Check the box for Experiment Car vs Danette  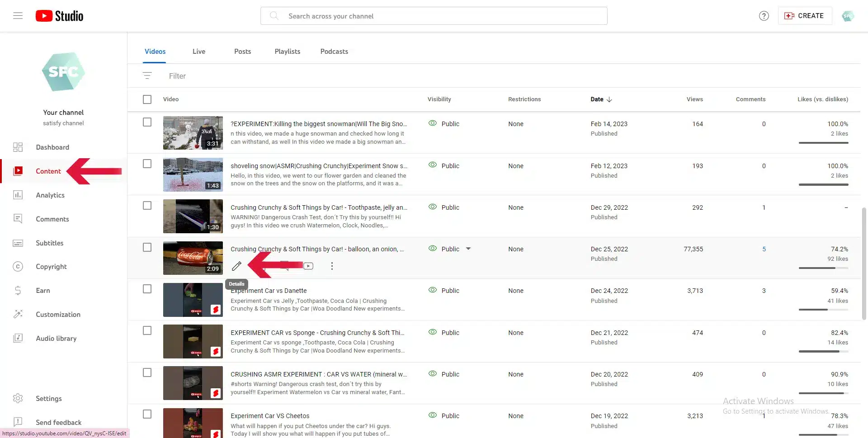click(x=147, y=289)
